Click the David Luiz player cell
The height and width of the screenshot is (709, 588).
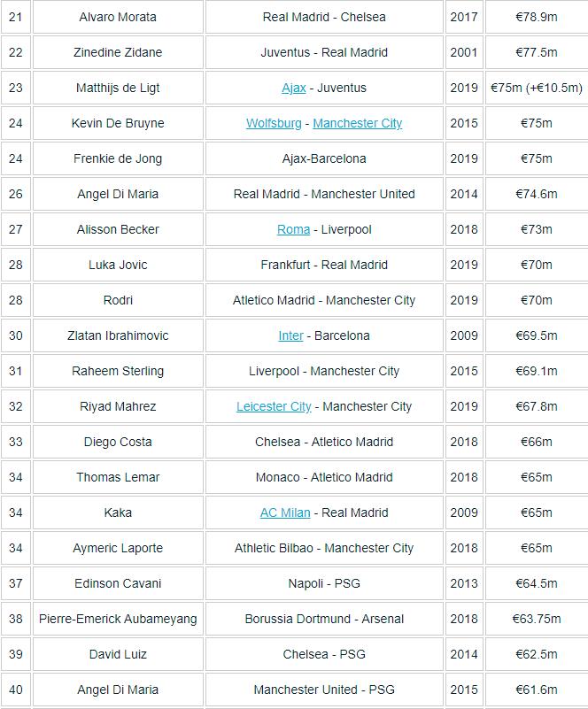tap(118, 654)
